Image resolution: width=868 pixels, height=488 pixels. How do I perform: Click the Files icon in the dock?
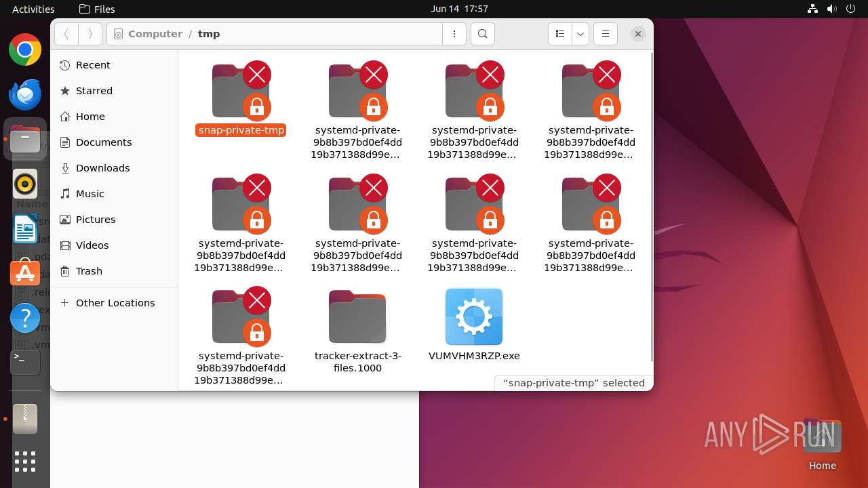tap(25, 140)
